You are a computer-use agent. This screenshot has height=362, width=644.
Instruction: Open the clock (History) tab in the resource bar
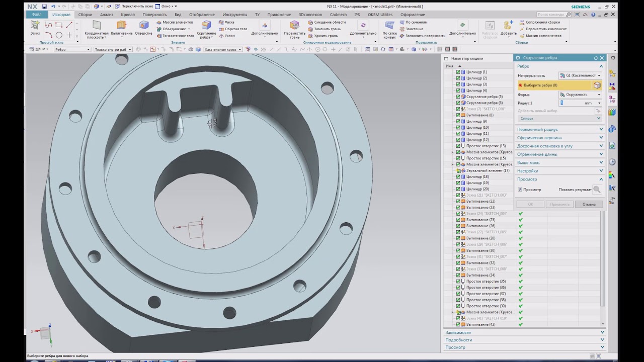[x=612, y=162]
